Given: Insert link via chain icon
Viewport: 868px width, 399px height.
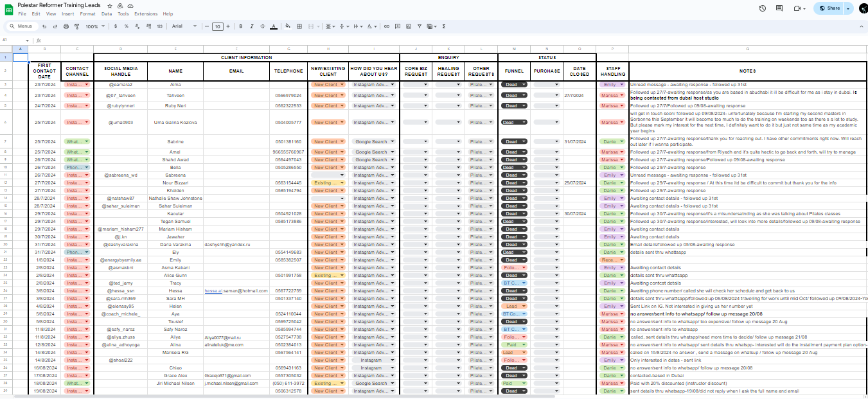Looking at the screenshot, I should (x=386, y=26).
